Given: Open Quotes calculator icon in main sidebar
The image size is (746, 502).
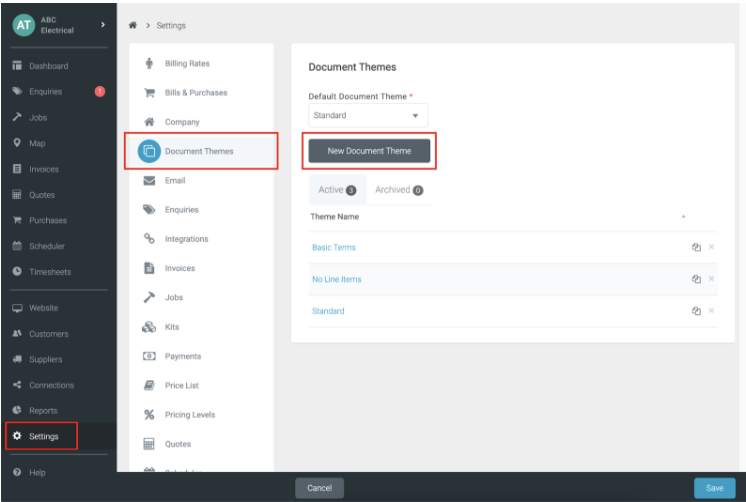Looking at the screenshot, I should pos(17,195).
